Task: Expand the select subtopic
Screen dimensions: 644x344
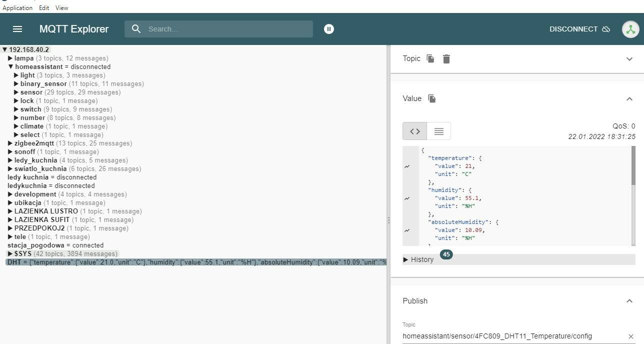Action: pyautogui.click(x=16, y=134)
